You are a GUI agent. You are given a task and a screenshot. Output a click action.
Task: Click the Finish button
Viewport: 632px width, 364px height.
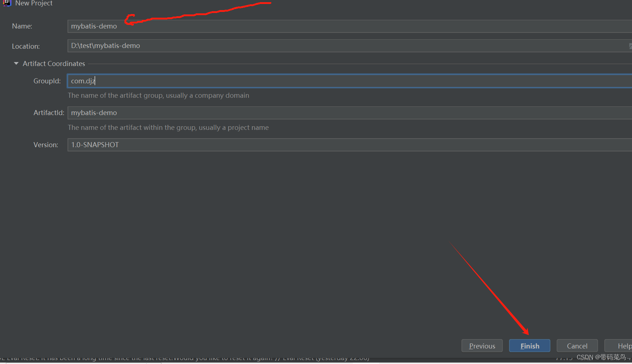point(530,346)
